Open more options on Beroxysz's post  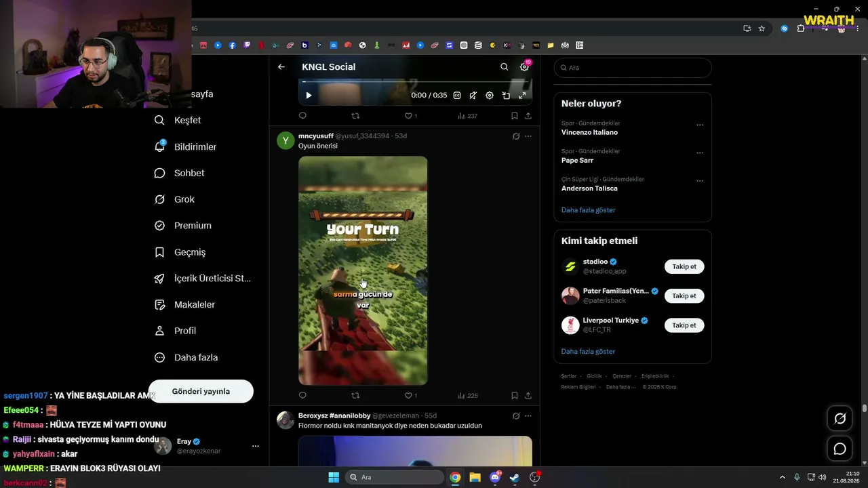pos(528,416)
